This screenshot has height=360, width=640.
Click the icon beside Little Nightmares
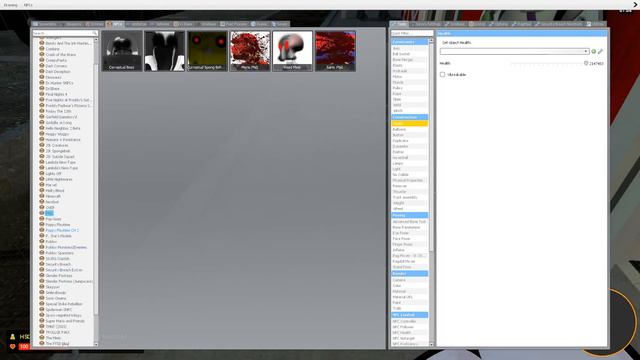click(42, 179)
